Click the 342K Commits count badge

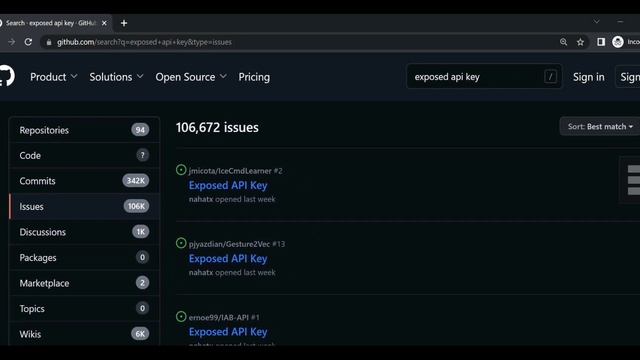(136, 181)
